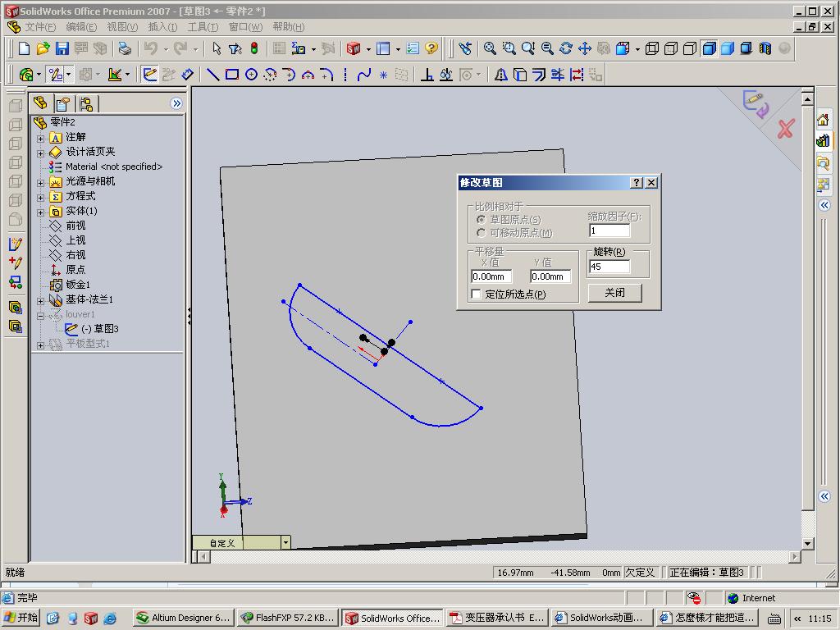The height and width of the screenshot is (630, 840).
Task: Click the Print icon
Action: 125,48
